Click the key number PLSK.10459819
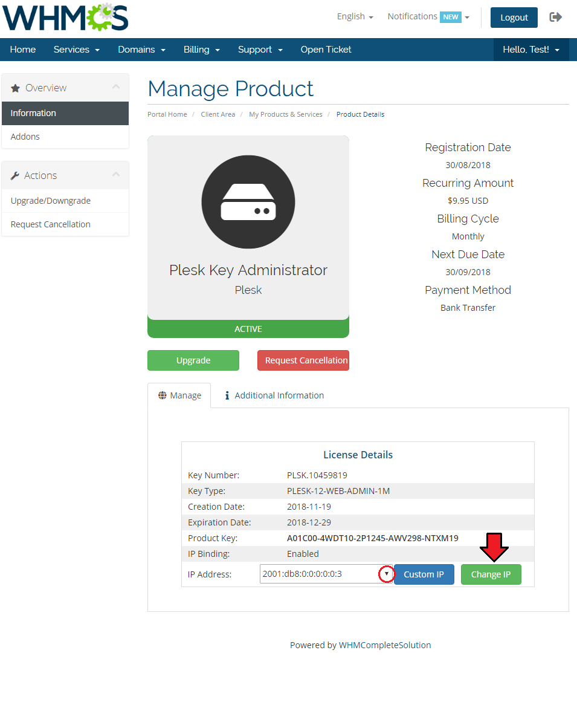This screenshot has height=728, width=577. click(317, 475)
